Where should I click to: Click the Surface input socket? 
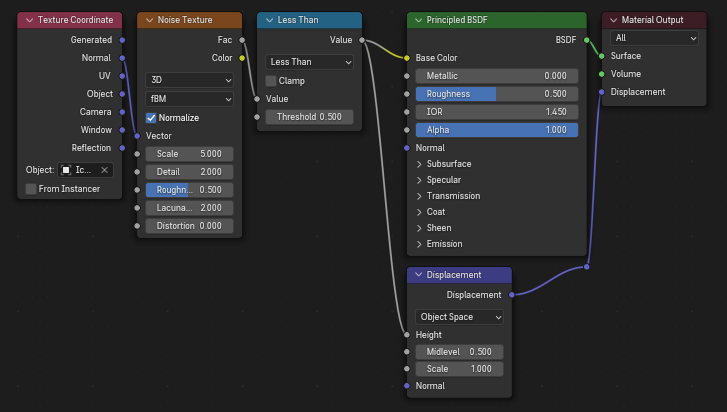pos(602,56)
